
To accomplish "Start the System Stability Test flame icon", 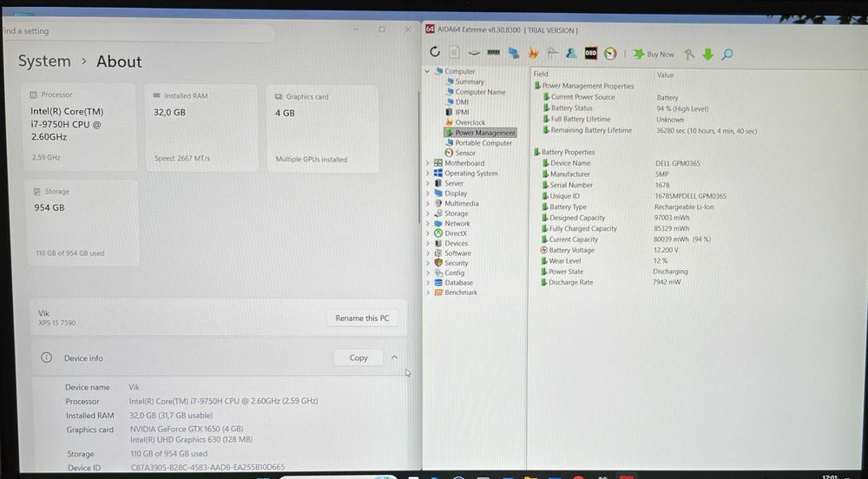I will tap(533, 53).
